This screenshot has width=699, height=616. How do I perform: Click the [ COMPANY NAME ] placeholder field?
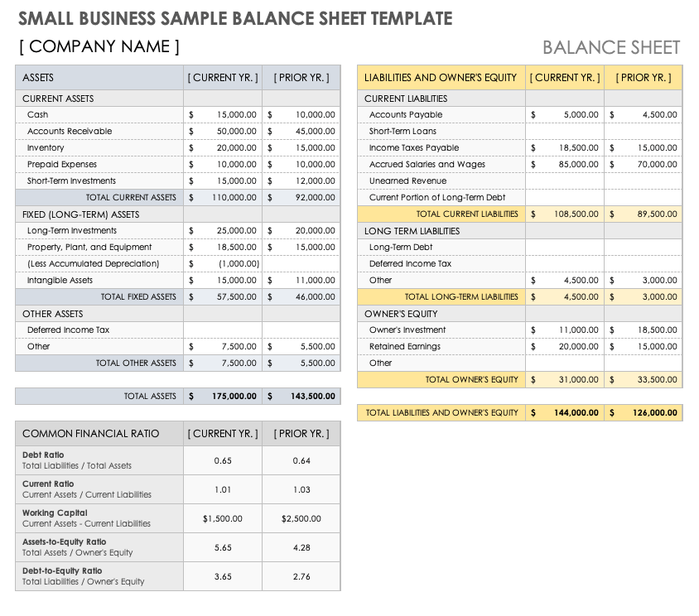pyautogui.click(x=99, y=46)
